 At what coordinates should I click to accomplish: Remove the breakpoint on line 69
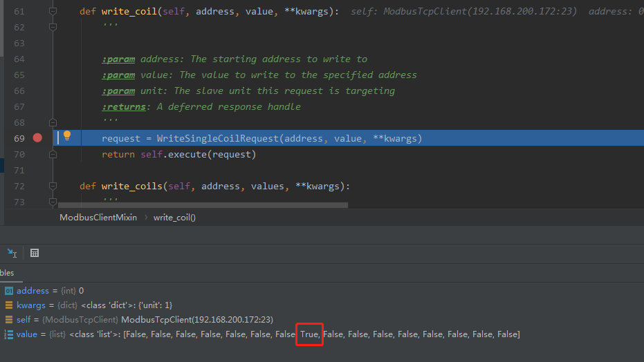coord(37,138)
